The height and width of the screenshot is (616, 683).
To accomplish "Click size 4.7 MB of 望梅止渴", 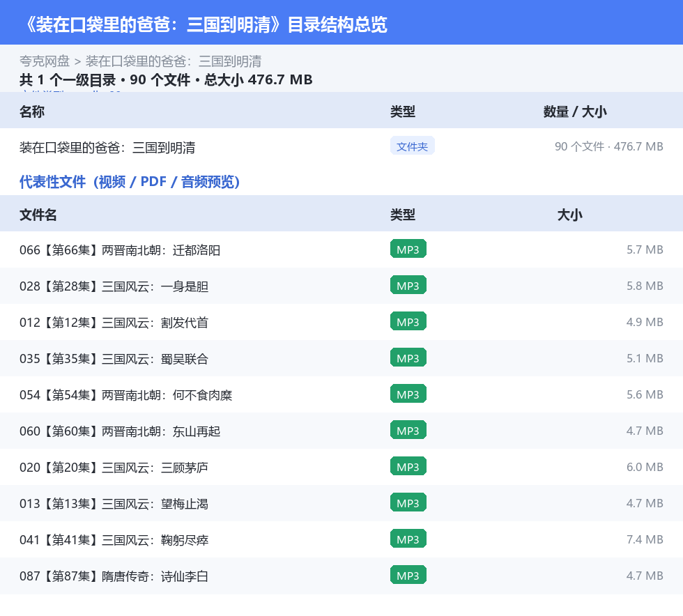I will tap(645, 502).
